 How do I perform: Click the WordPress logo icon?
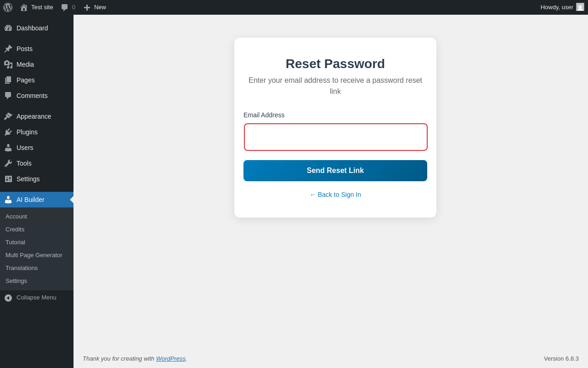(x=8, y=7)
